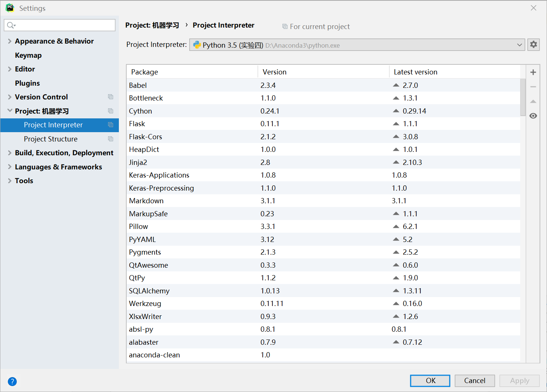This screenshot has height=392, width=547.
Task: Click the upgrade arrow next to Cython 0.29.14
Action: tap(396, 111)
